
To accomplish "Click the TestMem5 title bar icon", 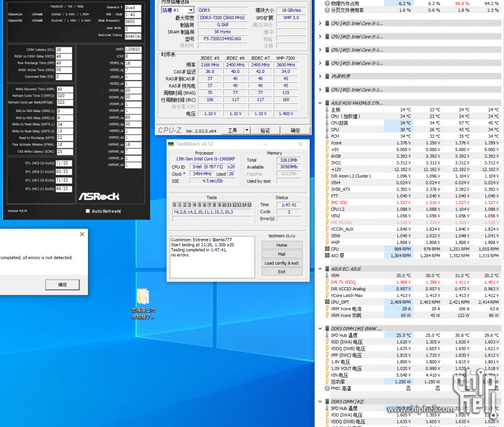I will click(171, 144).
